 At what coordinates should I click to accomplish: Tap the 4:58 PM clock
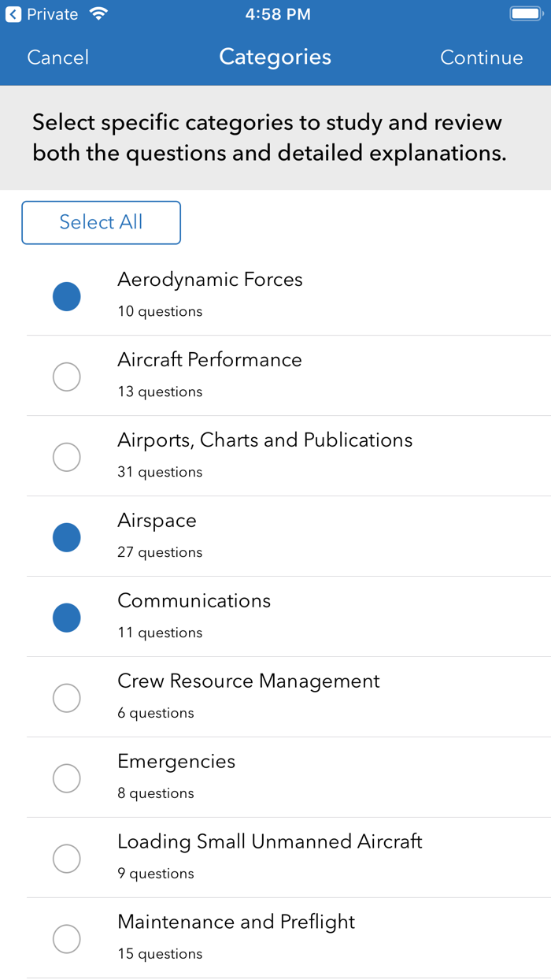tap(278, 14)
